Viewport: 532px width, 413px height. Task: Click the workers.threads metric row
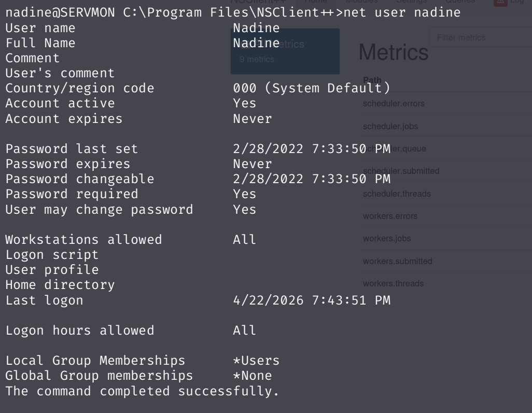(394, 284)
